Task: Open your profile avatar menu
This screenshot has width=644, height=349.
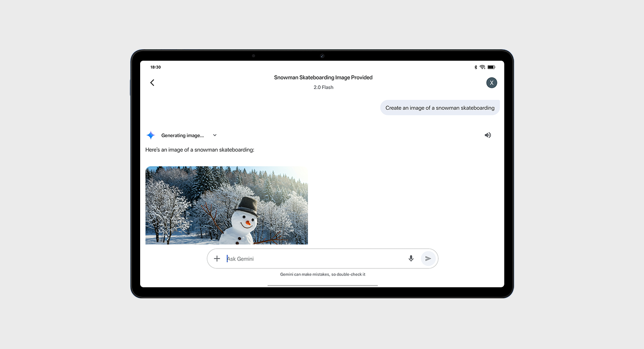Action: click(x=491, y=83)
